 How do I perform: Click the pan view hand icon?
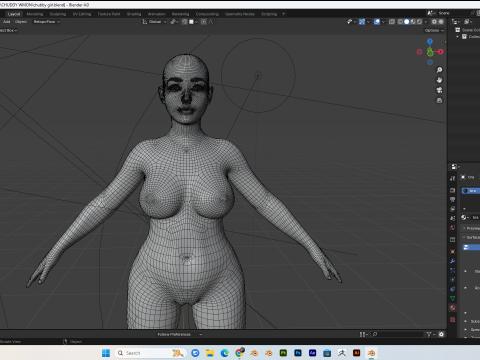pos(439,80)
